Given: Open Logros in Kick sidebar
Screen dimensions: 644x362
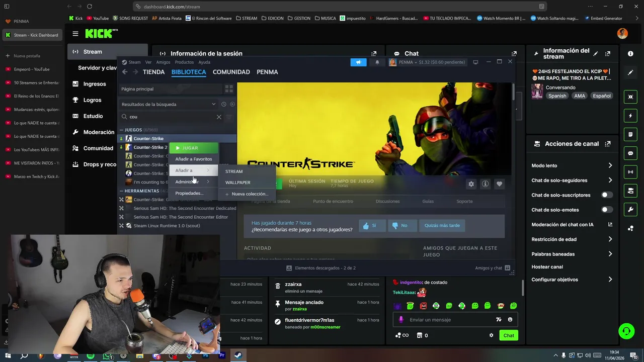Looking at the screenshot, I should click(92, 100).
